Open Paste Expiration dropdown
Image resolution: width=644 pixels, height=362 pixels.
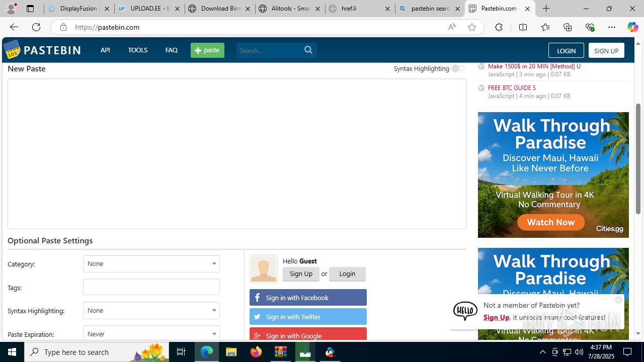(x=151, y=334)
